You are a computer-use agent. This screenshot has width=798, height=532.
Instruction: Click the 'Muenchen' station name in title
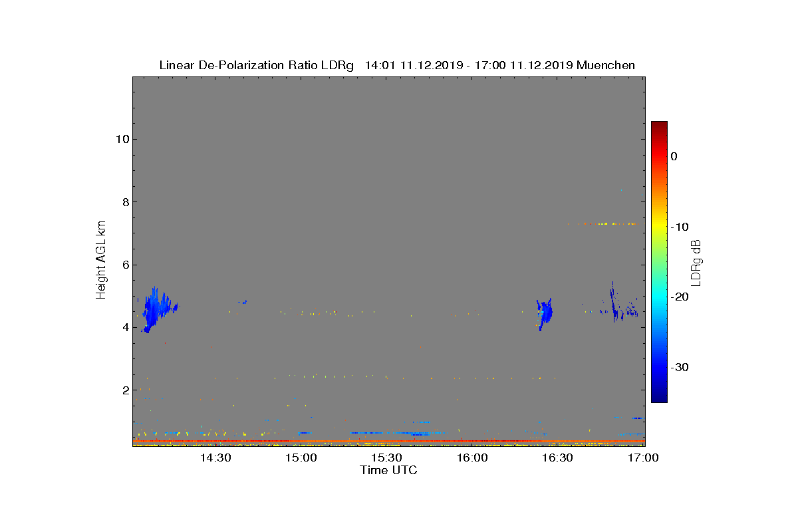click(x=606, y=65)
